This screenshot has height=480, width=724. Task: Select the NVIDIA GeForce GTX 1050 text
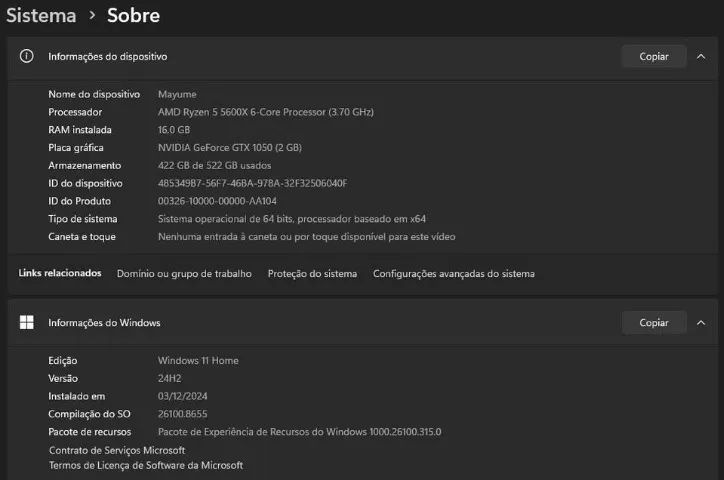[230, 148]
